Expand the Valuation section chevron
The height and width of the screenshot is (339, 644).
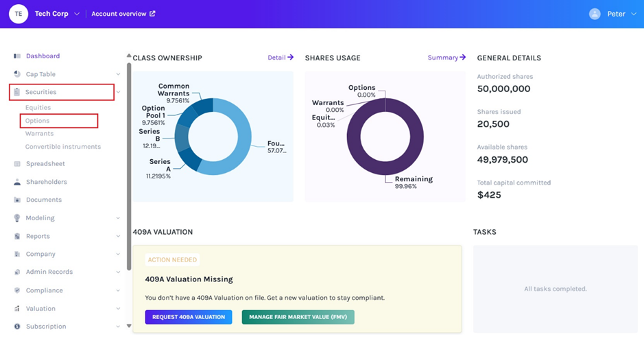pos(118,309)
